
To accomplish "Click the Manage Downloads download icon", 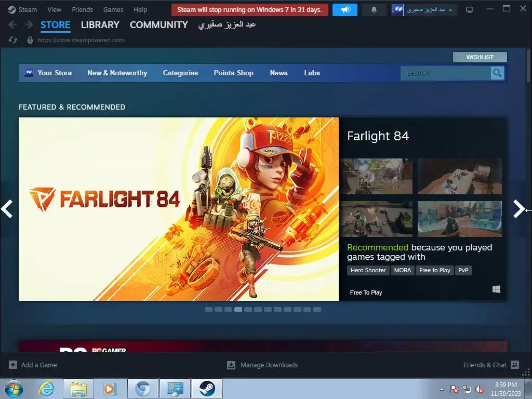I will click(x=231, y=365).
